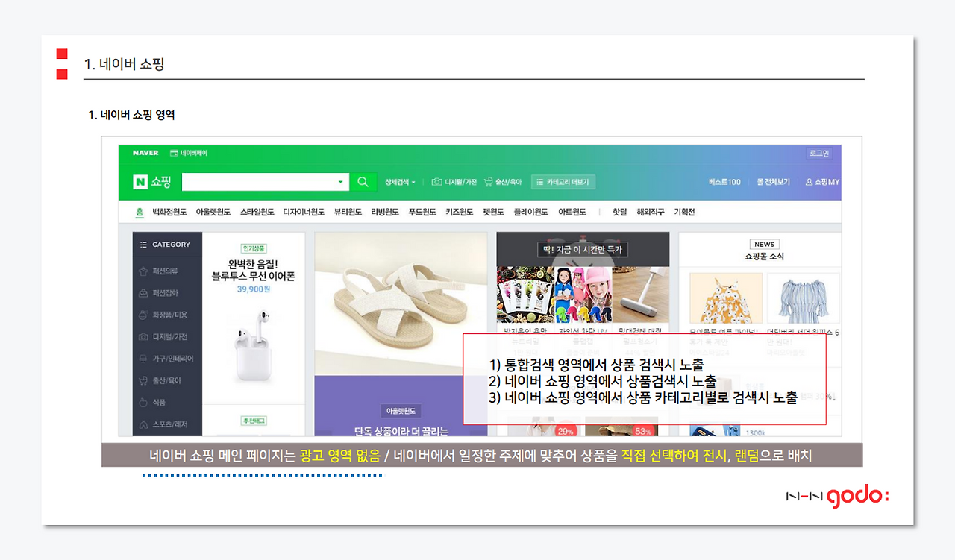The width and height of the screenshot is (955, 560).
Task: Switch to the 리빙윈도 tab
Action: [385, 212]
